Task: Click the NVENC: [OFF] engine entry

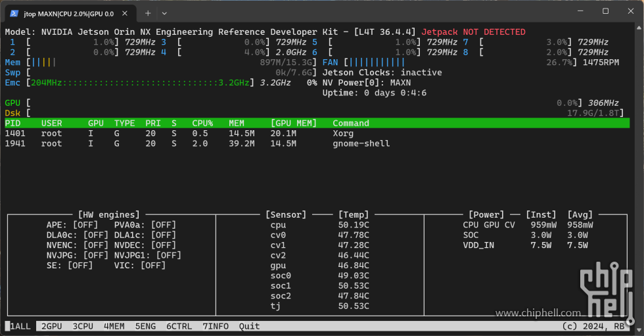Action: point(78,245)
